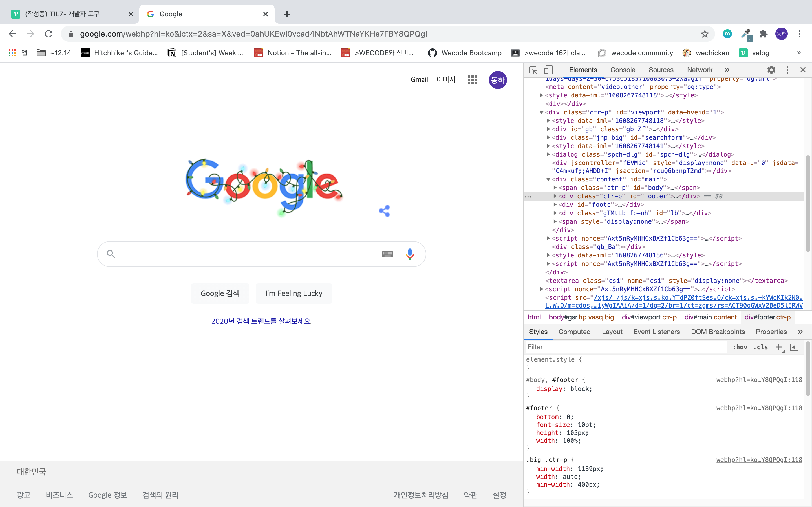Click the I'm Feeling Lucky button

pos(294,293)
